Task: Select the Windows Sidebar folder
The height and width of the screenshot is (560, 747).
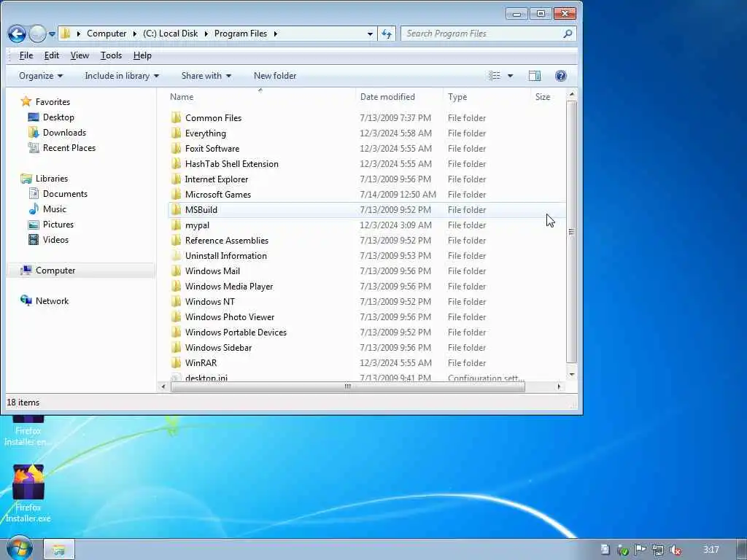Action: click(x=218, y=347)
